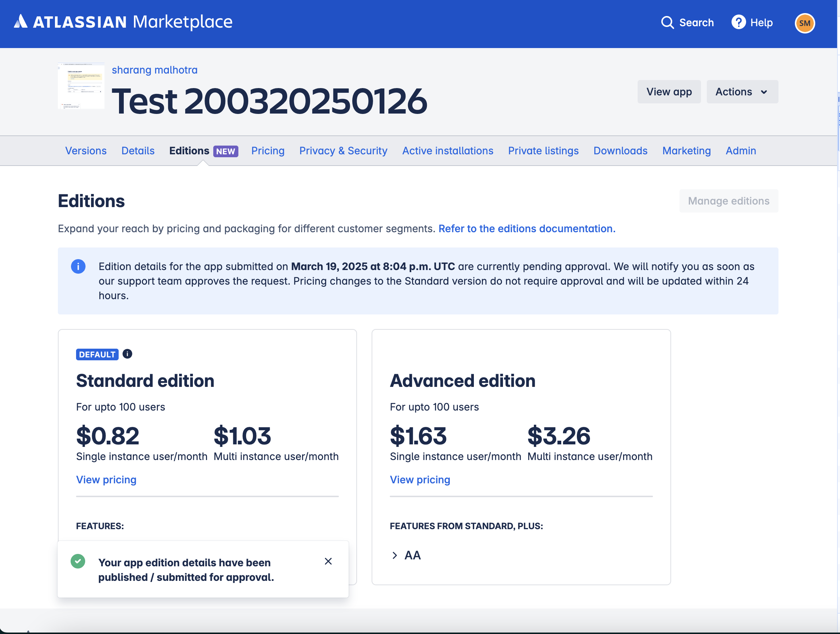The height and width of the screenshot is (634, 840).
Task: Click the info icon beside DEFAULT badge
Action: point(127,354)
